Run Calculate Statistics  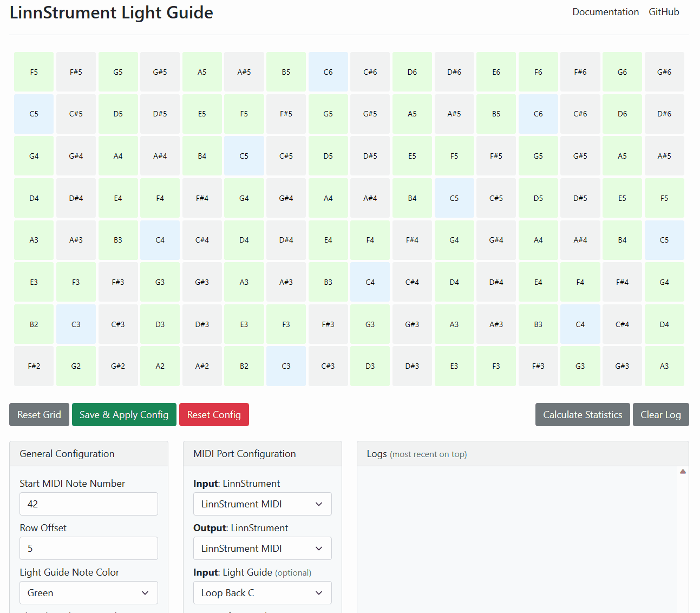tap(583, 415)
